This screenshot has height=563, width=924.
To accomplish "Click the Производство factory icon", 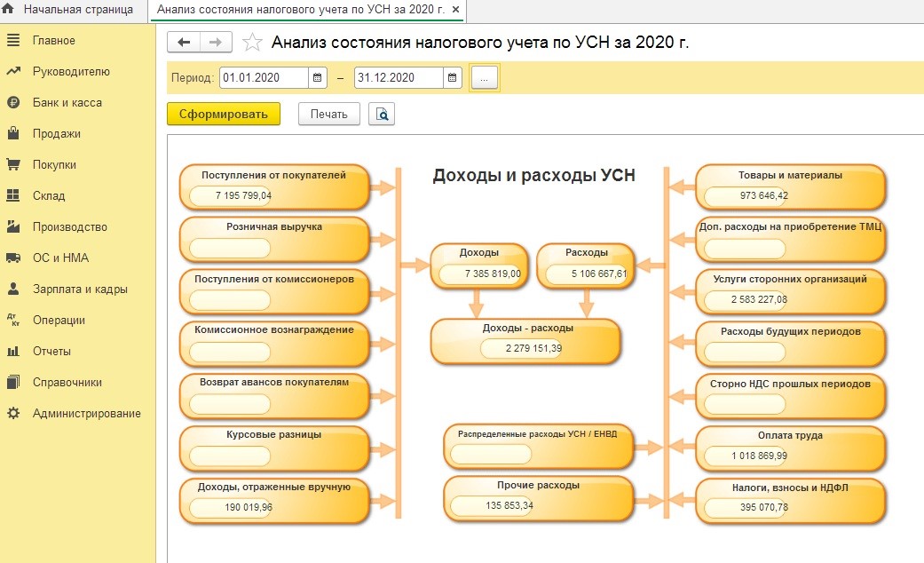I will (x=13, y=226).
